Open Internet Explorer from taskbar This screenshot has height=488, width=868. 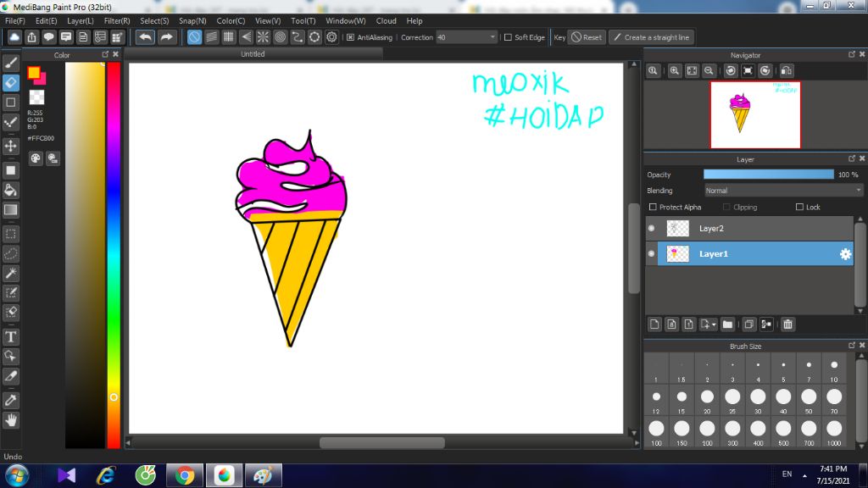[x=106, y=475]
